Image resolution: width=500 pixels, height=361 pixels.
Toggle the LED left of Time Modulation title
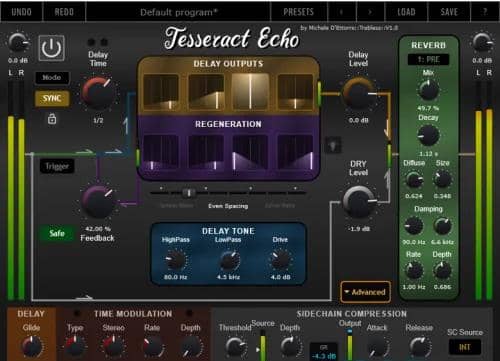click(x=77, y=313)
